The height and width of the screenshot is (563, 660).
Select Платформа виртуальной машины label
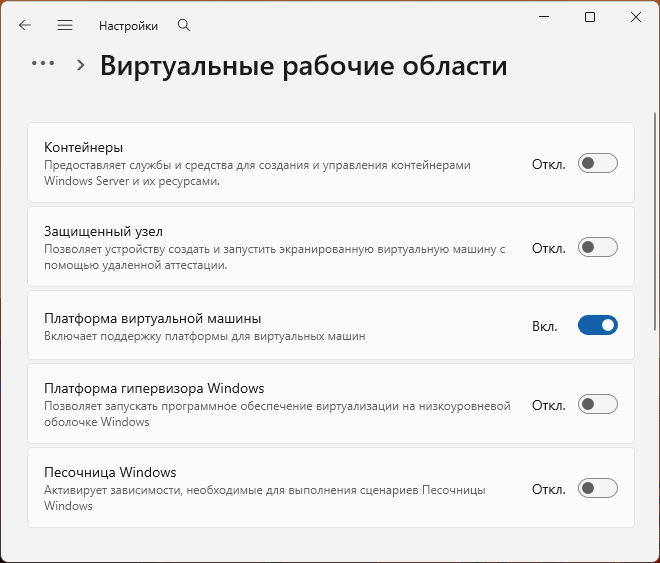pos(152,319)
